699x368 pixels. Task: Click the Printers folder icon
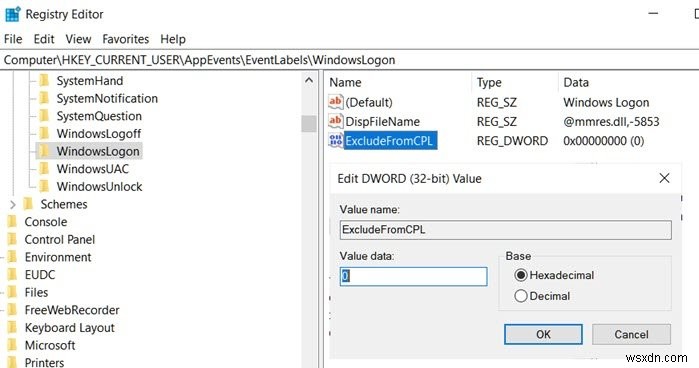12,362
